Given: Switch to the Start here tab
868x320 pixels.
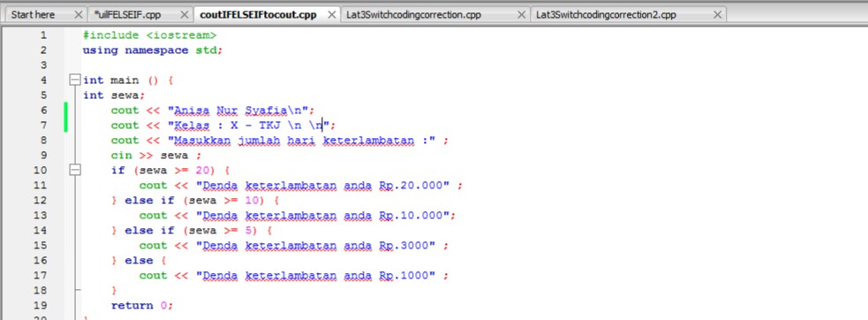Looking at the screenshot, I should (x=33, y=15).
